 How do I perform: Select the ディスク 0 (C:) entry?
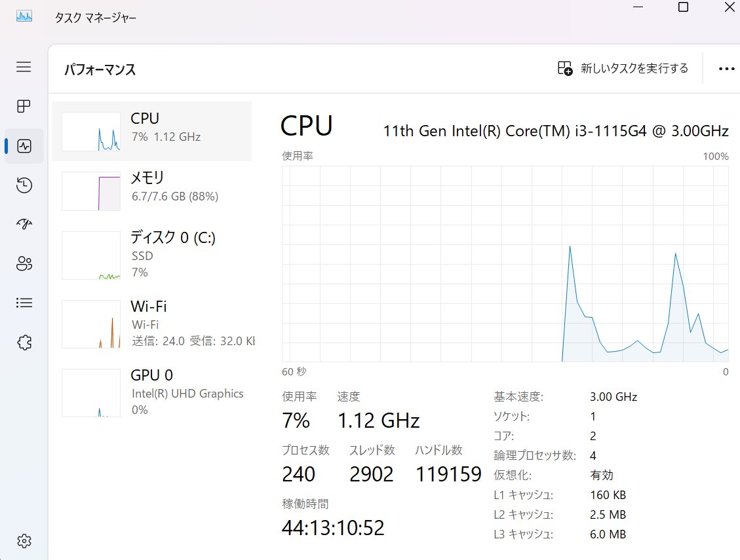pos(151,255)
